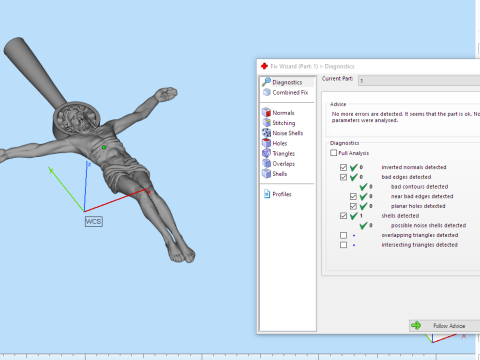Open the Normals fixing tool icon
Screen dimensions: 480x360
[x=266, y=112]
